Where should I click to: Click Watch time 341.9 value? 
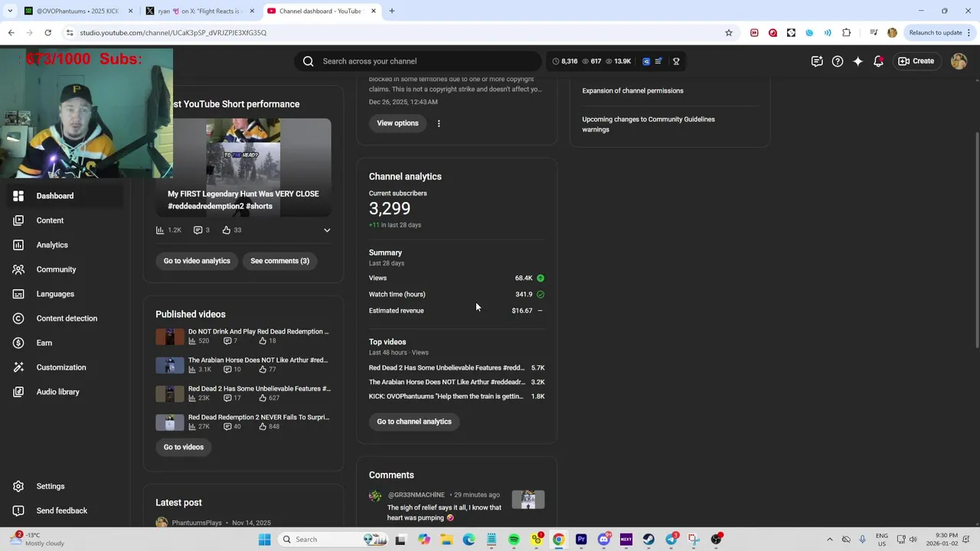point(524,295)
